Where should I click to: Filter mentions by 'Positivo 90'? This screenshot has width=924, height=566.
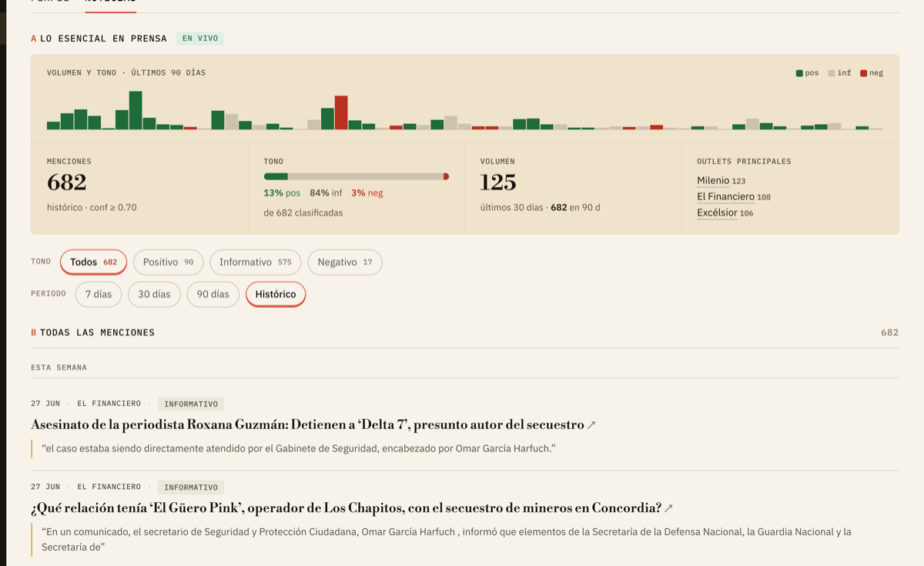tap(168, 262)
